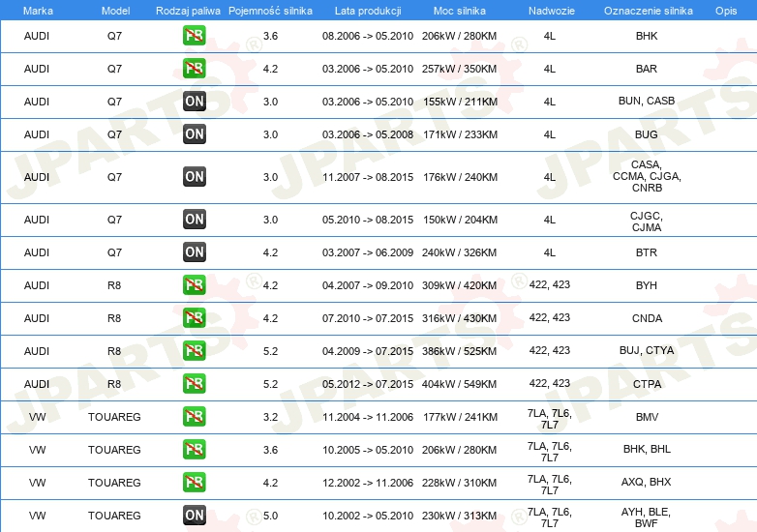Screen dimensions: 757x532
Task: Click production dates 07.2010 -> 07.2015
Action: [x=368, y=318]
